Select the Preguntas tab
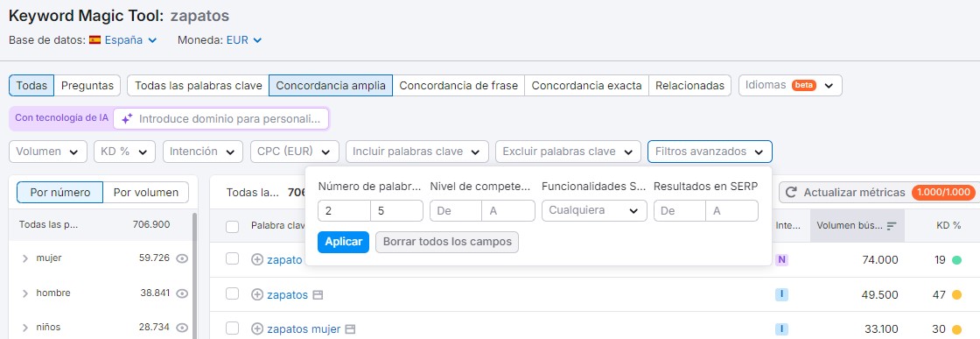This screenshot has width=980, height=339. (87, 86)
